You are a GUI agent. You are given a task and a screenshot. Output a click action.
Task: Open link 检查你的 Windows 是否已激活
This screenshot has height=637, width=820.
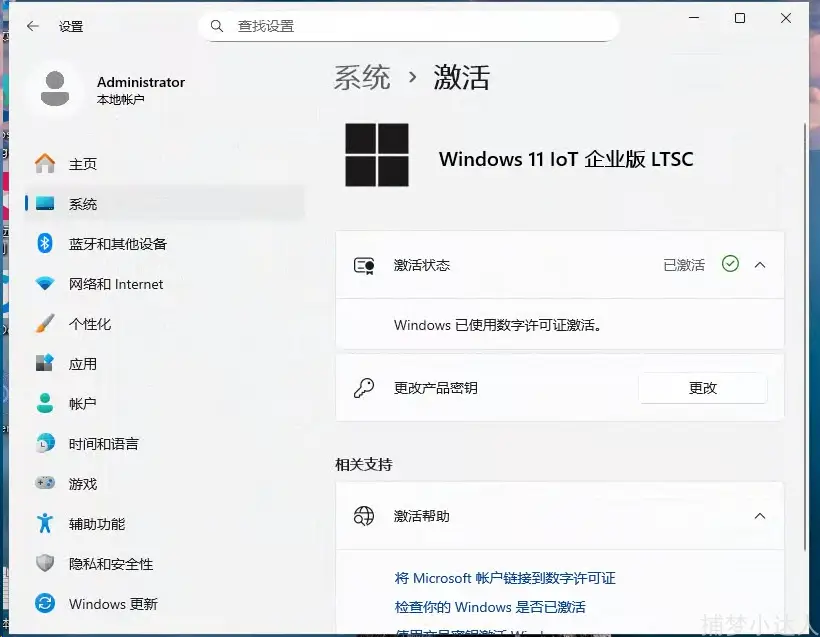[490, 607]
